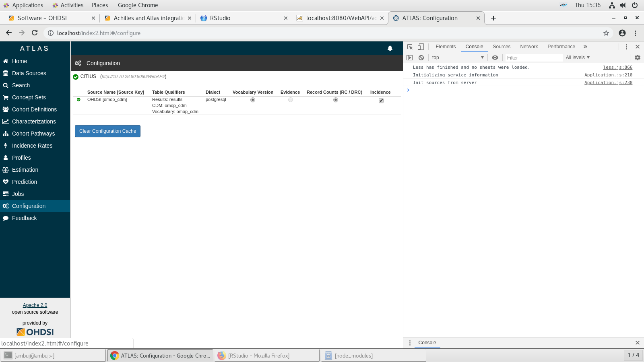Select Search in the ATLAS sidebar
Image resolution: width=644 pixels, height=362 pixels.
(20, 85)
